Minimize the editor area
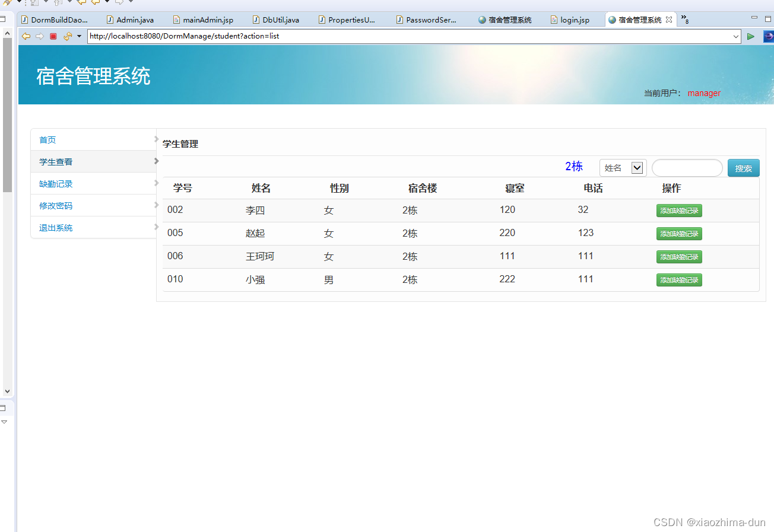Image resolution: width=774 pixels, height=532 pixels. pos(754,18)
